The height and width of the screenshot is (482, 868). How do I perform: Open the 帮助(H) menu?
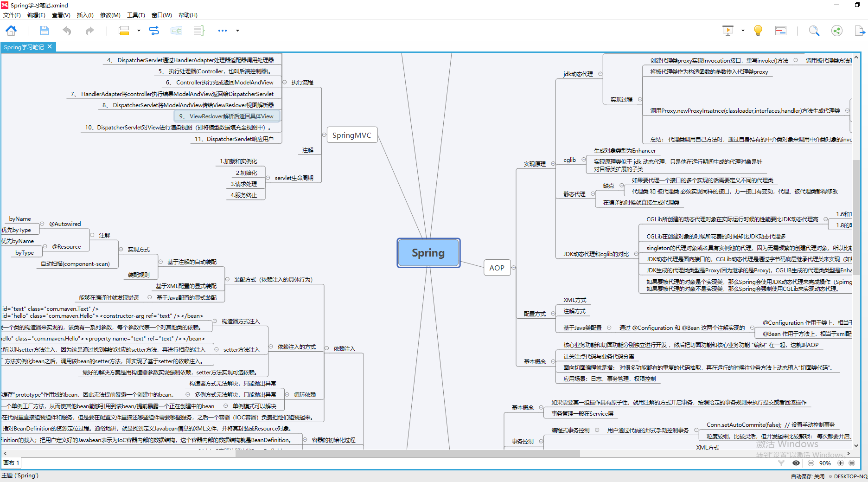pos(188,15)
